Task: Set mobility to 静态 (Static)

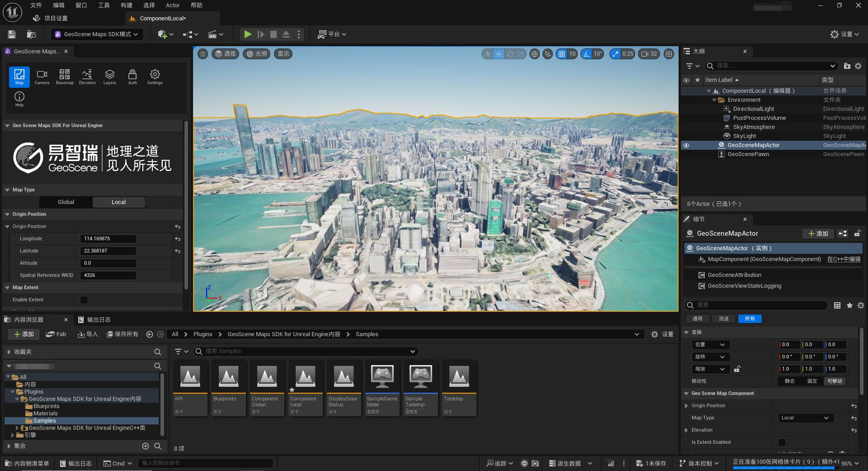Action: [x=789, y=381]
